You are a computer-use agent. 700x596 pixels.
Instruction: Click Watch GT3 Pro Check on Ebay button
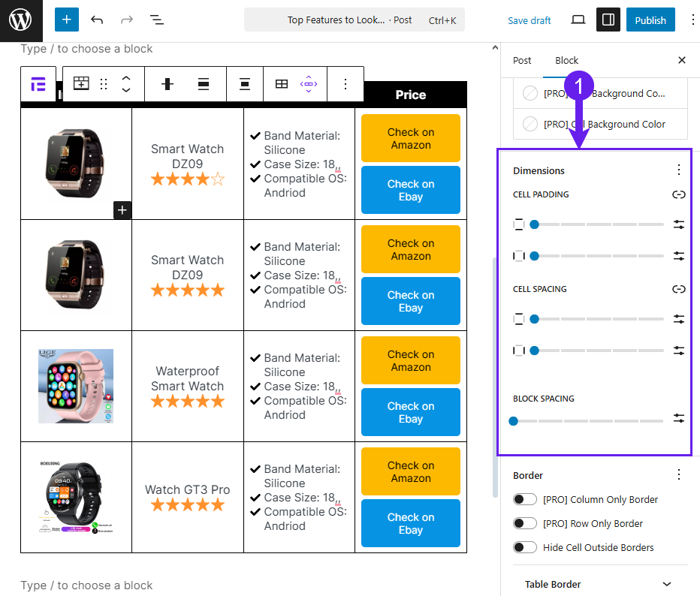pos(411,523)
